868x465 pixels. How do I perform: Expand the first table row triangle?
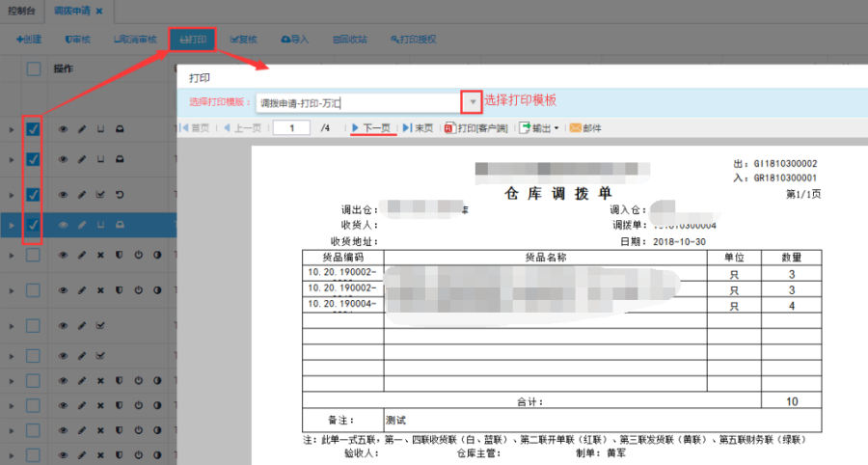click(12, 129)
